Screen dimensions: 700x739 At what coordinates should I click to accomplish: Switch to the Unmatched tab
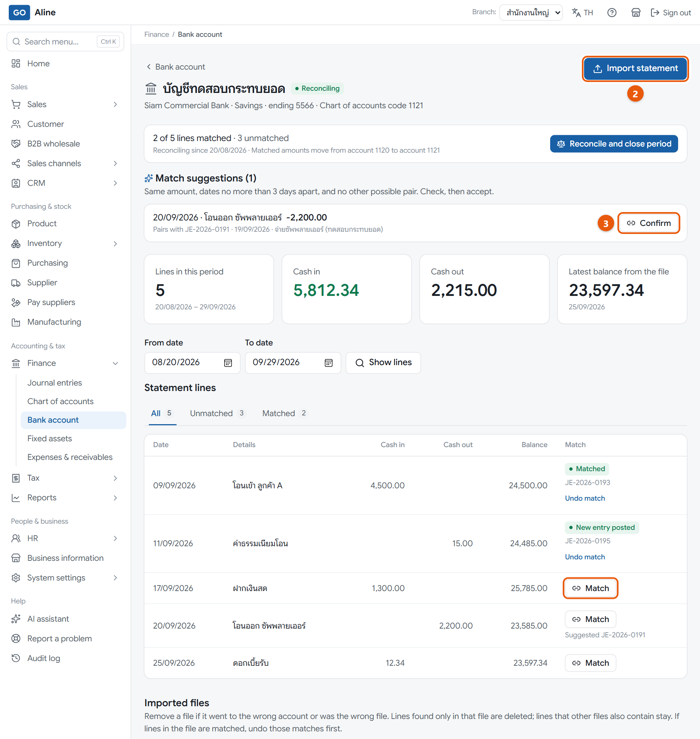[217, 414]
